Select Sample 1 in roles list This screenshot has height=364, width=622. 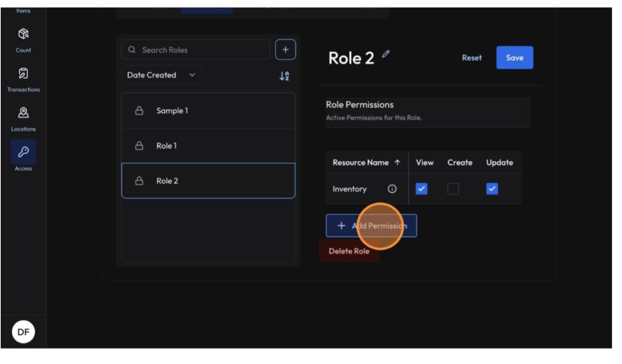[208, 110]
